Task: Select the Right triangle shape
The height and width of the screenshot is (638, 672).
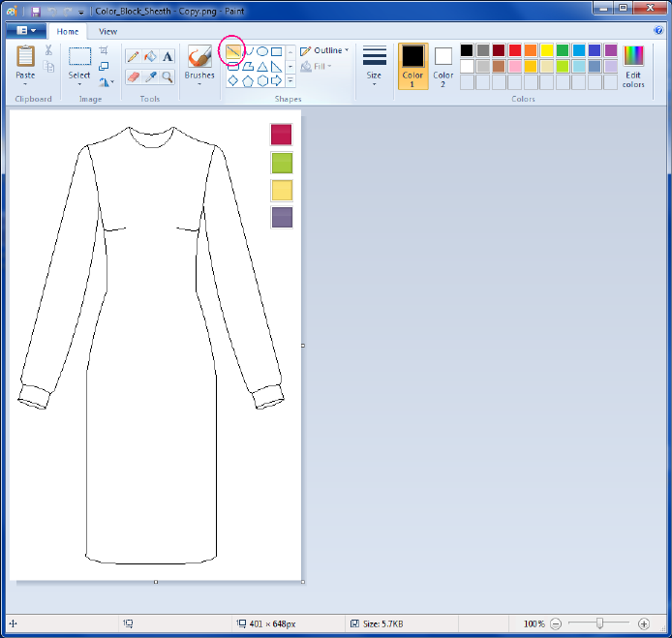Action: pos(277,67)
